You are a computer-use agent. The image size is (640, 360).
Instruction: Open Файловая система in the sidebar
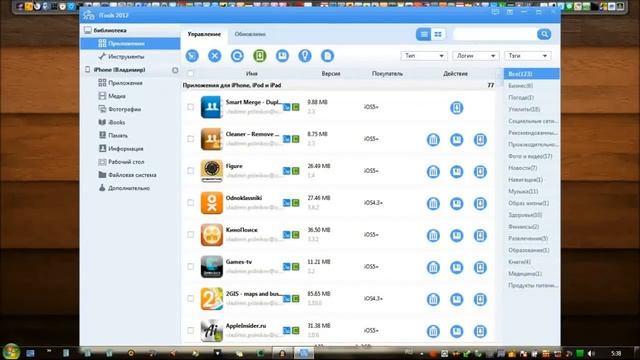[x=132, y=175]
